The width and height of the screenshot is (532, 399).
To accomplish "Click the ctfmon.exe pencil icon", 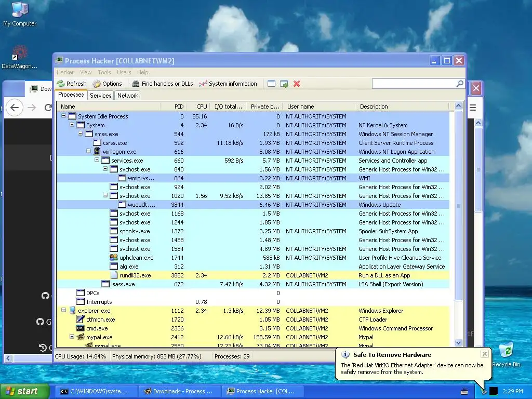I will coord(81,320).
